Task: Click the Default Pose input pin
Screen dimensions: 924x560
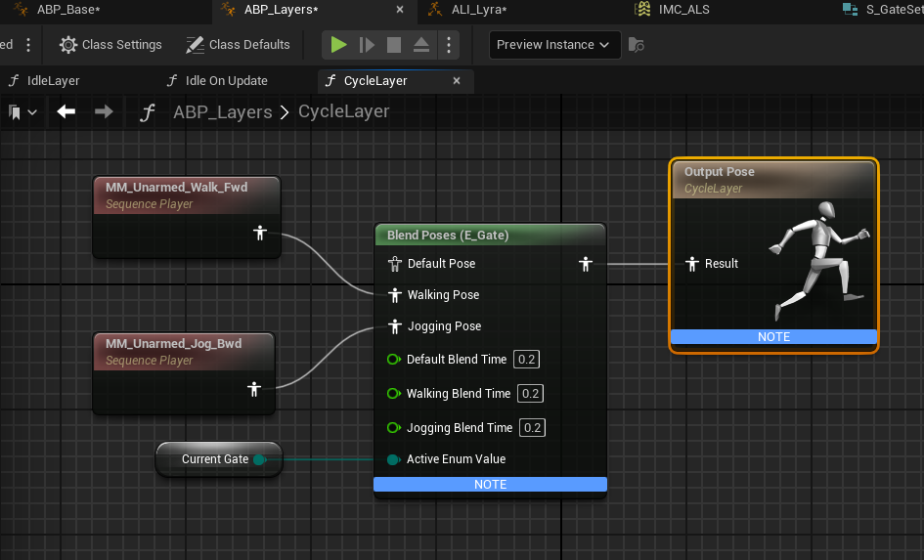Action: (x=395, y=264)
